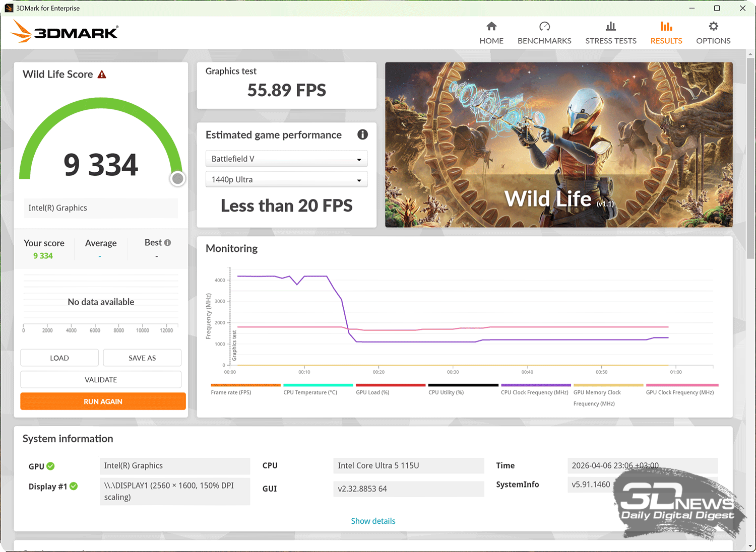Viewport: 756px width, 552px height.
Task: Click the green checkmark next to GPU
Action: [x=51, y=466]
